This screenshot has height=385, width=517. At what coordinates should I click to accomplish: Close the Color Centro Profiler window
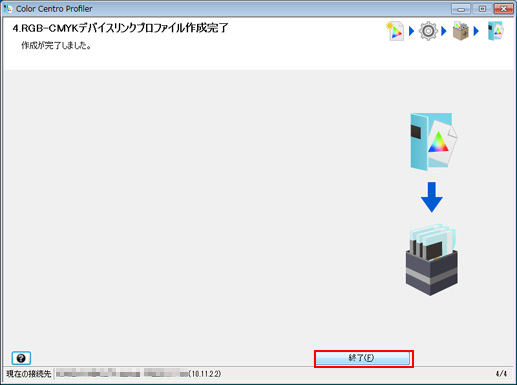coord(503,9)
